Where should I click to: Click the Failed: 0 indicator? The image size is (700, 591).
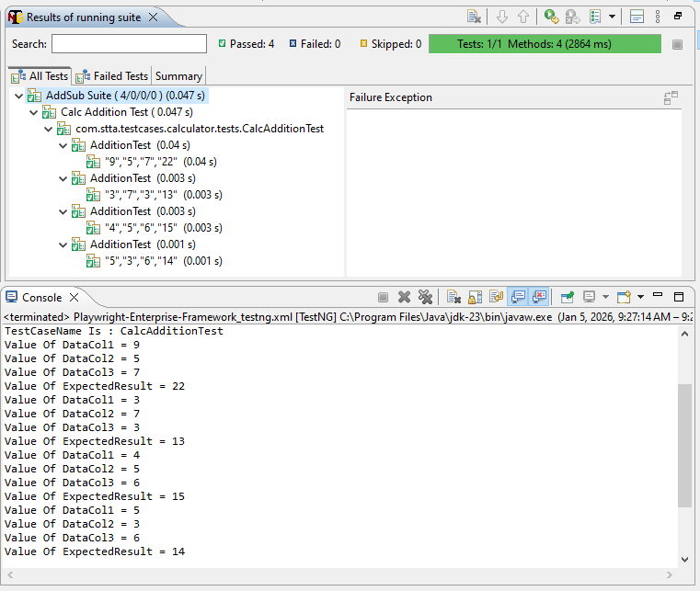coord(315,44)
